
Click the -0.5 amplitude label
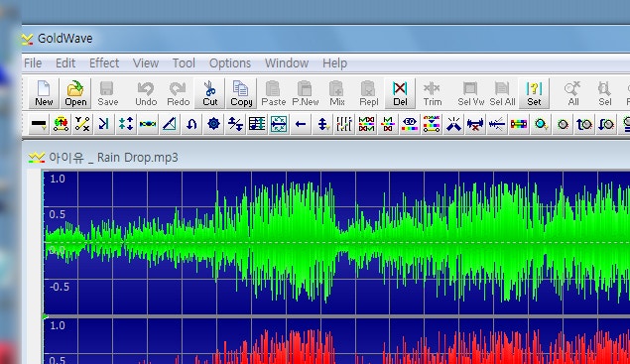(x=60, y=287)
